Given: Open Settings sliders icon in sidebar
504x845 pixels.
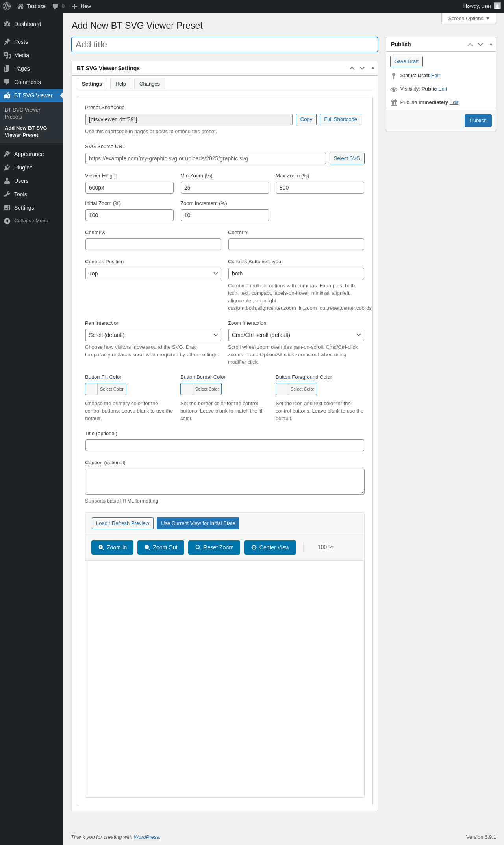Looking at the screenshot, I should pyautogui.click(x=7, y=208).
